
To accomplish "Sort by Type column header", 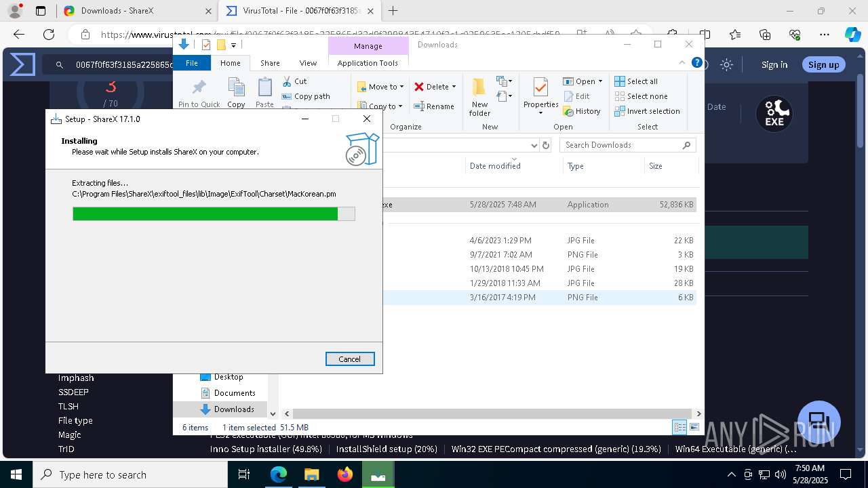I will pos(575,166).
